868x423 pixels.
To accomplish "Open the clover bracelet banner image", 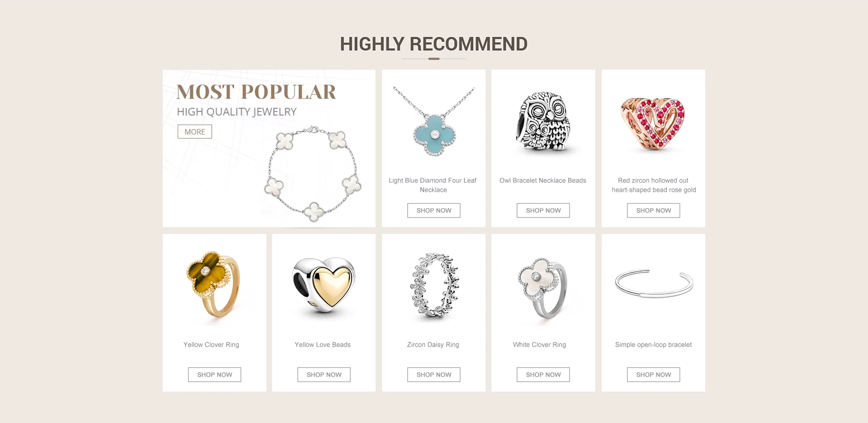I will 313,175.
